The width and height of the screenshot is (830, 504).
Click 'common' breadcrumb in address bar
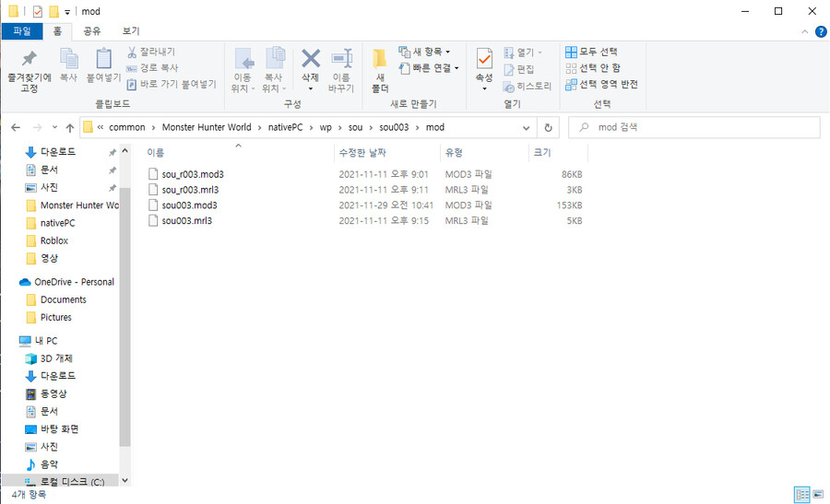(127, 127)
